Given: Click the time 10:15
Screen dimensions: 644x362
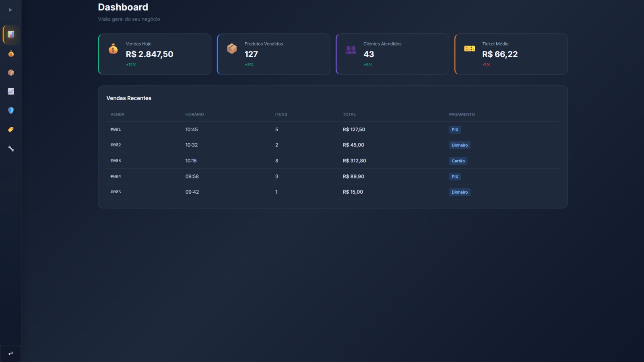Looking at the screenshot, I should (x=191, y=161).
